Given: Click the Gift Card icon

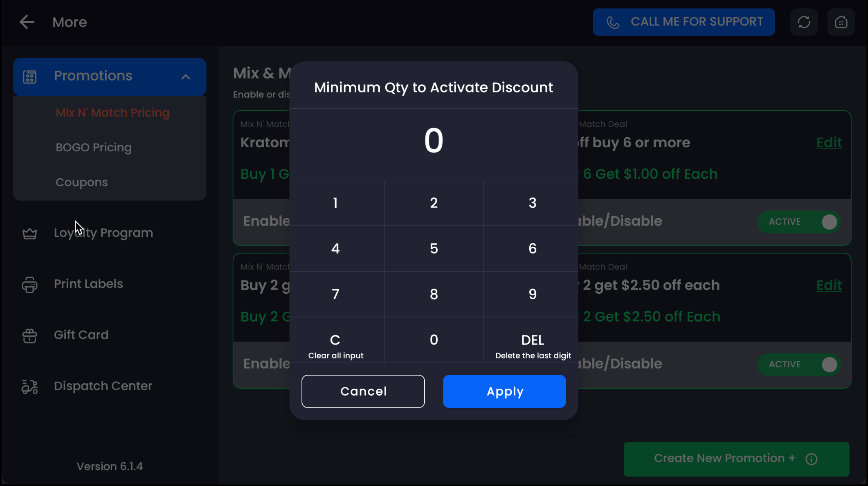Looking at the screenshot, I should coord(29,336).
